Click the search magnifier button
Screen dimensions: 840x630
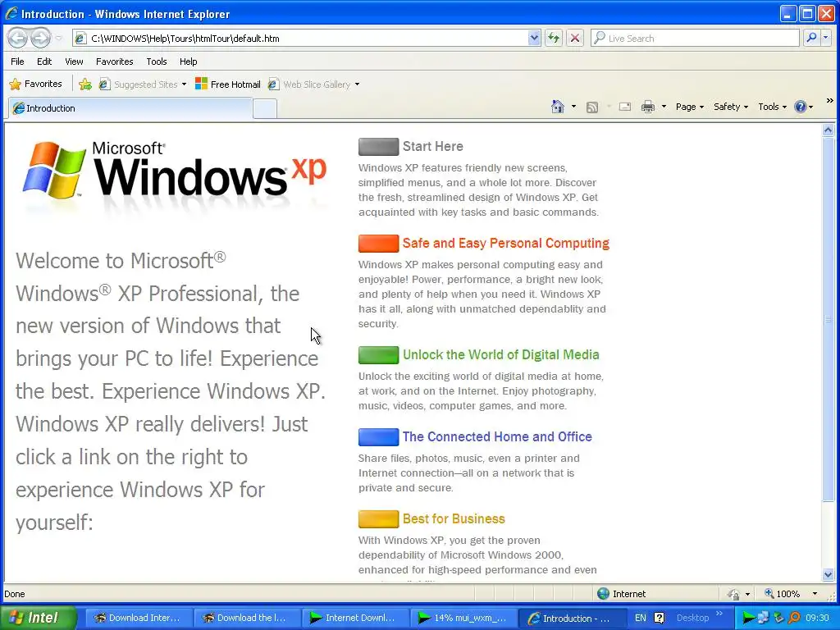[811, 38]
